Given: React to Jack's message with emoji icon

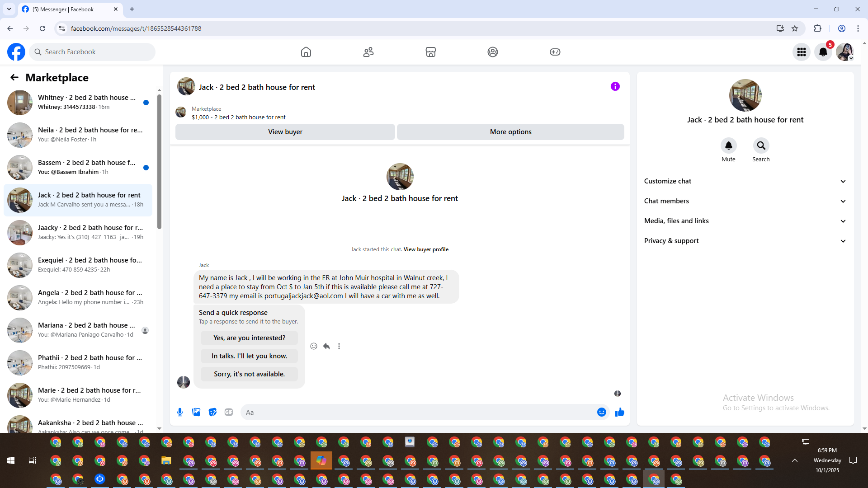Looking at the screenshot, I should point(314,346).
